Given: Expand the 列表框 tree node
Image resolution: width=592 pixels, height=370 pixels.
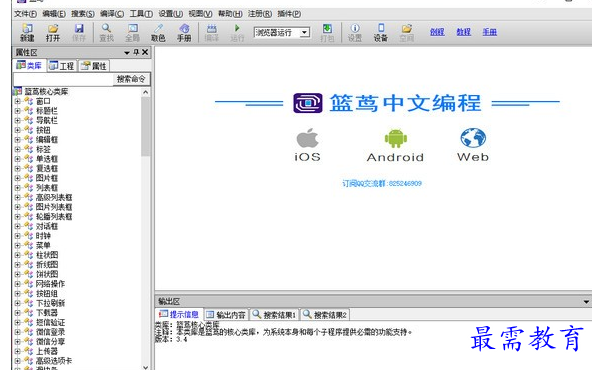Looking at the screenshot, I should 17,188.
